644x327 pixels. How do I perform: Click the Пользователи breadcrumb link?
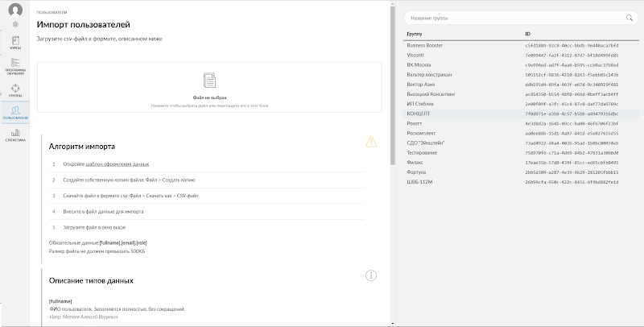coord(52,14)
